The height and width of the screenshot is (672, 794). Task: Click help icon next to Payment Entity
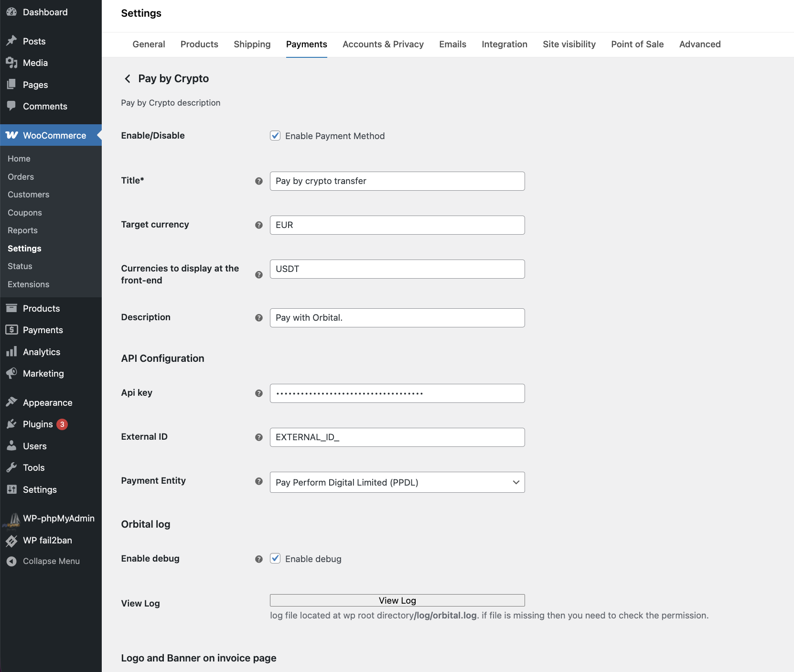click(x=259, y=481)
